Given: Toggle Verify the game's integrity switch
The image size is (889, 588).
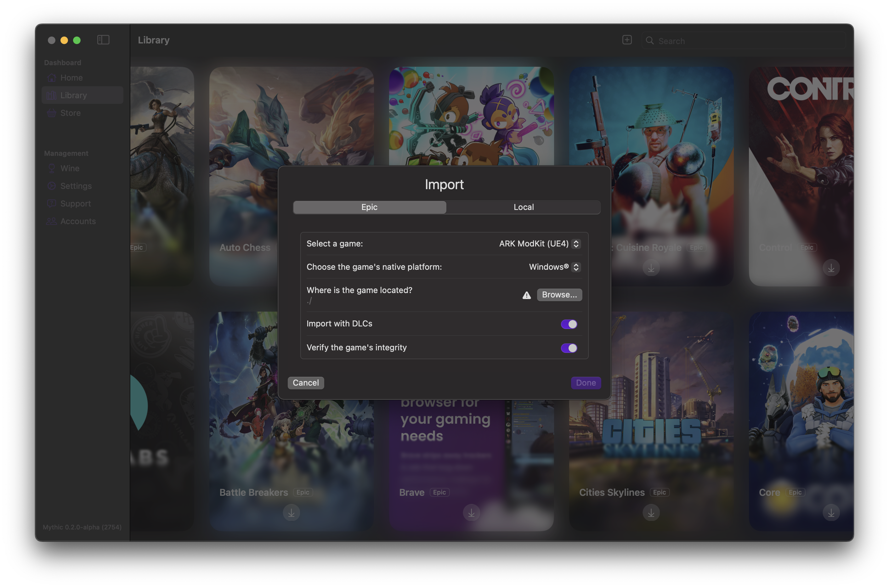Looking at the screenshot, I should point(569,348).
